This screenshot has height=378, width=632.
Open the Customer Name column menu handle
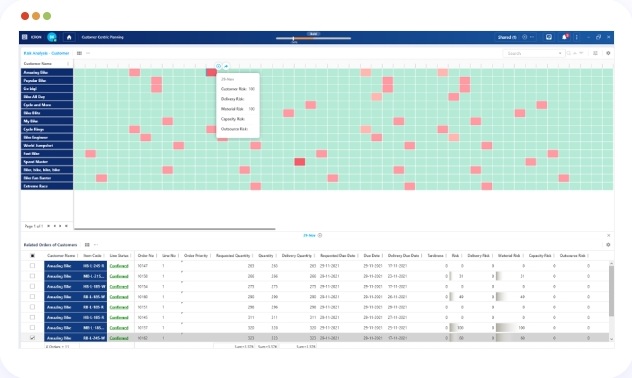click(68, 64)
